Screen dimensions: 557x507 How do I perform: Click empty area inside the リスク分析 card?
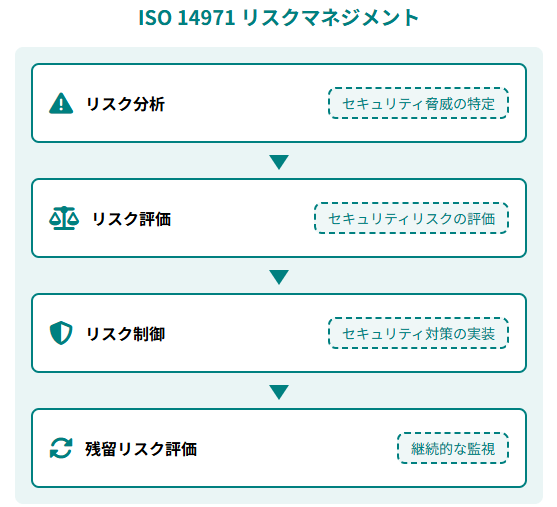click(x=245, y=103)
